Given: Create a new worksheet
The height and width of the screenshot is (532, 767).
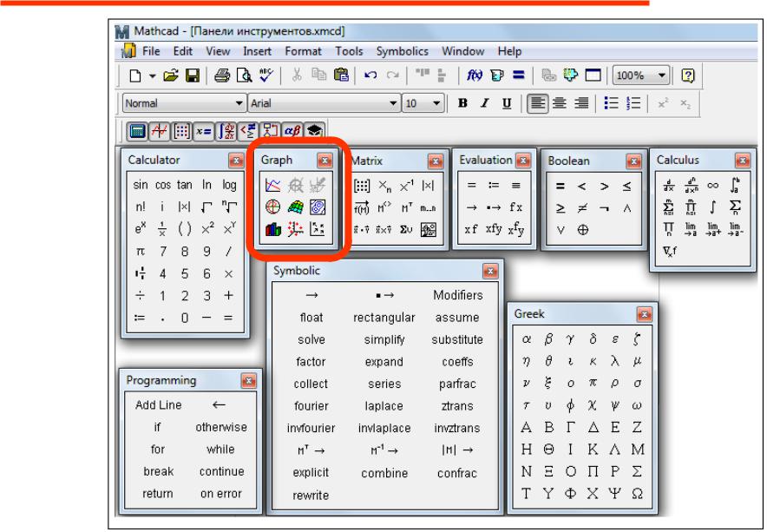Looking at the screenshot, I should [135, 76].
